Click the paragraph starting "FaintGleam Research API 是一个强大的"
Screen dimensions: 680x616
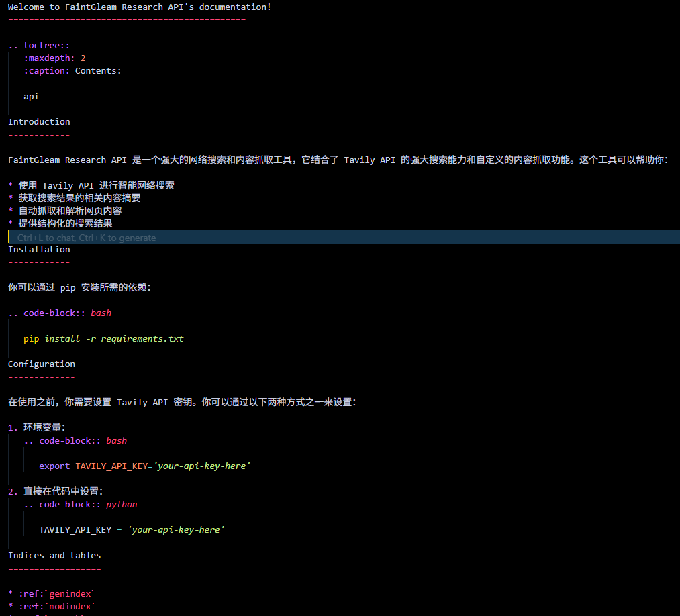[x=338, y=160]
